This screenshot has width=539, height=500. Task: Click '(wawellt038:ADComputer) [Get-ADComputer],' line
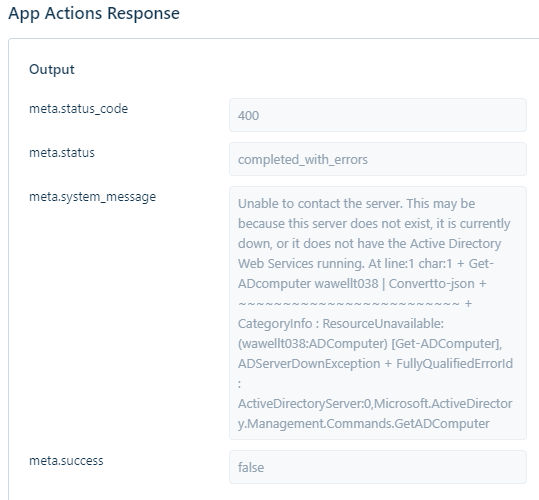click(370, 343)
